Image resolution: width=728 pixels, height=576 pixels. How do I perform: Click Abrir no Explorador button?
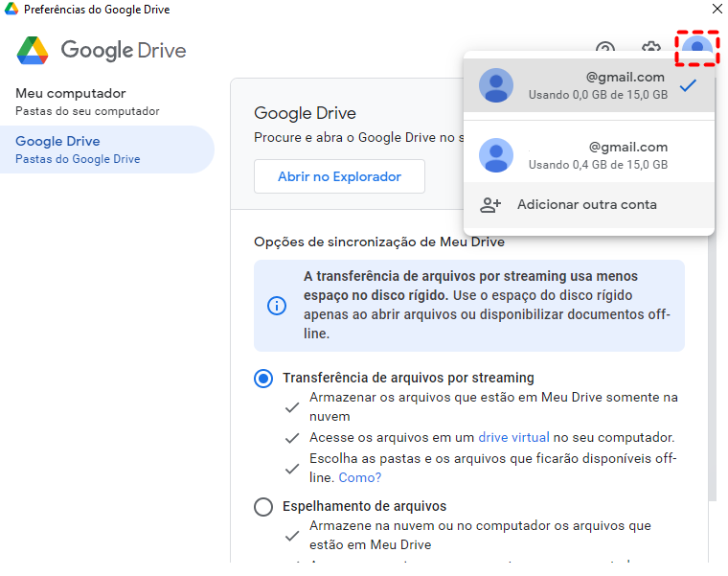tap(339, 176)
